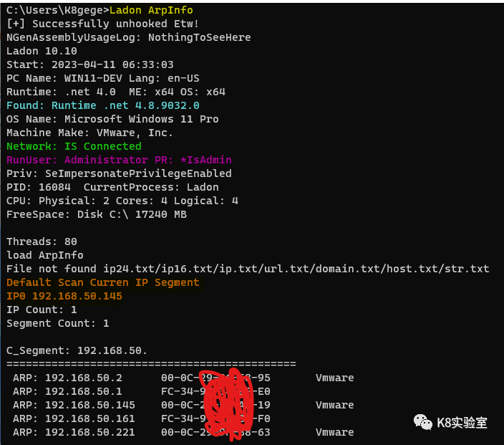Click the "IP Count: 1" line
The height and width of the screenshot is (445, 504).
point(42,310)
